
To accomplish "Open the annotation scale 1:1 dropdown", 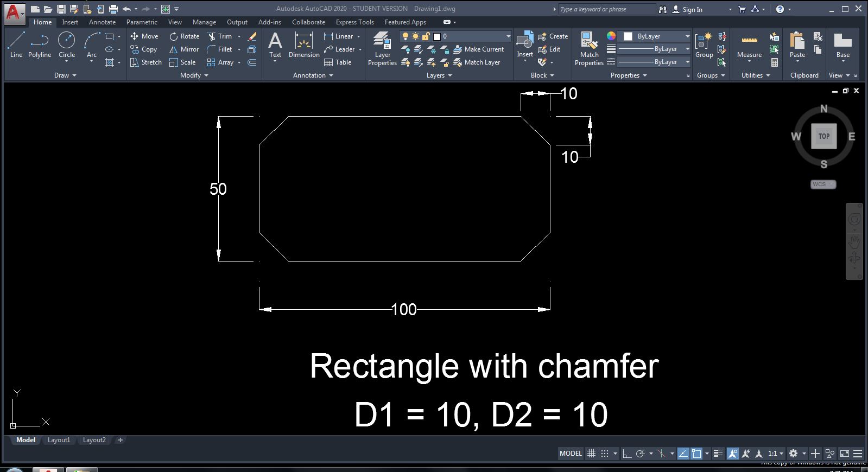I will click(x=776, y=454).
